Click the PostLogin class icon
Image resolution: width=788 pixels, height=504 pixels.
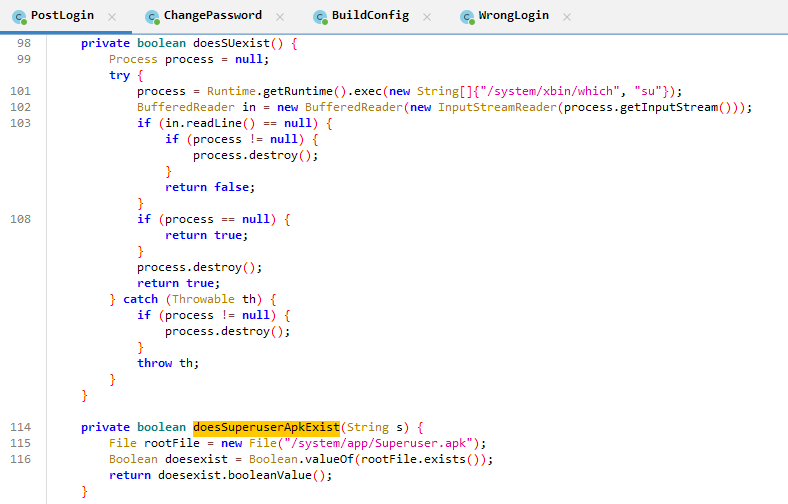(x=19, y=17)
